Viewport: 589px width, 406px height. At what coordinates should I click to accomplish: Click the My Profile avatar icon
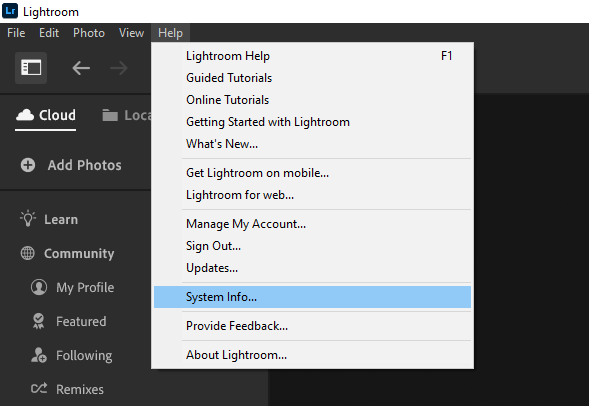coord(39,287)
